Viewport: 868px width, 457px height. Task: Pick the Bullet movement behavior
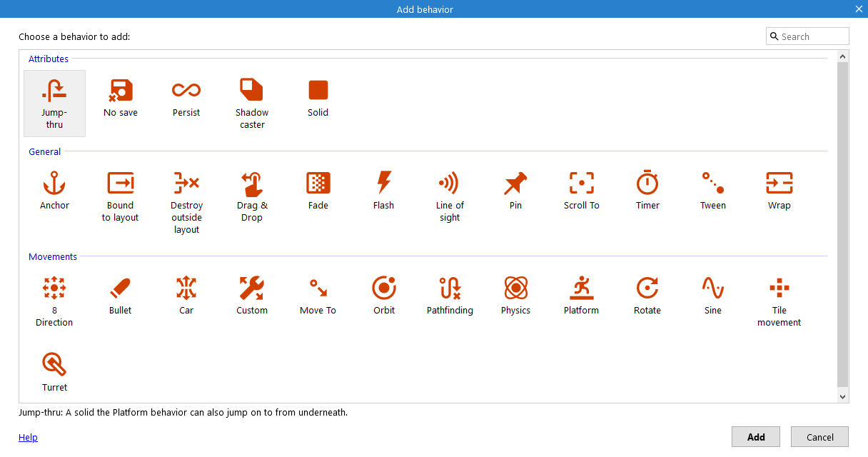point(121,296)
